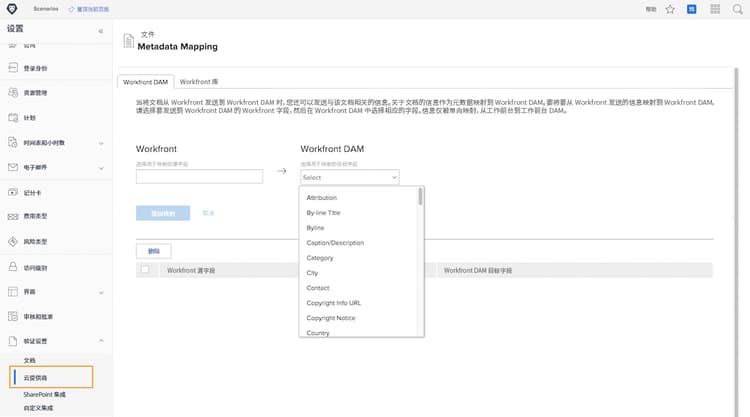Click the dropdown list scrollbar thumb
The image size is (750, 417).
click(x=420, y=196)
